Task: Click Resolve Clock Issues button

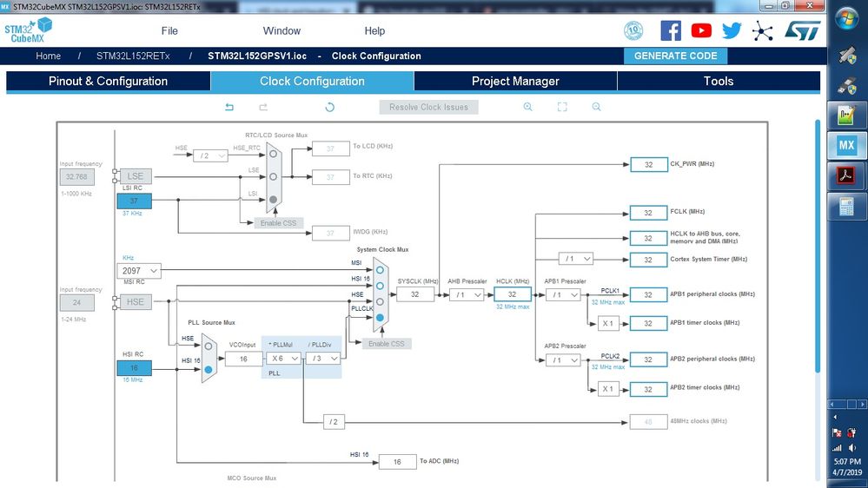Action: coord(428,108)
